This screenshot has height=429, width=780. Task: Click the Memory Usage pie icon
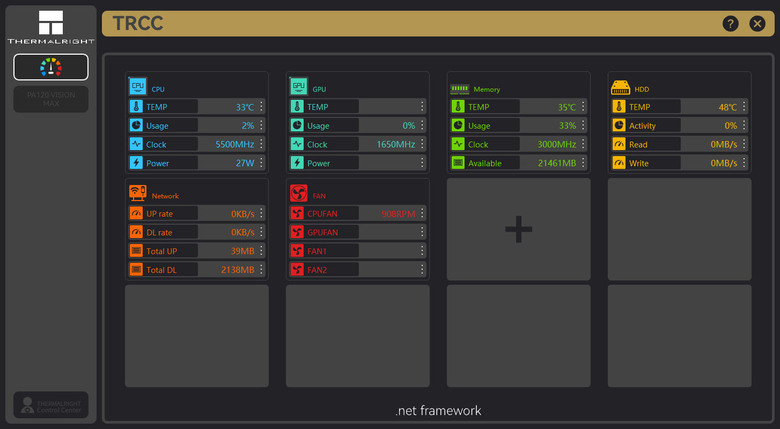click(458, 125)
